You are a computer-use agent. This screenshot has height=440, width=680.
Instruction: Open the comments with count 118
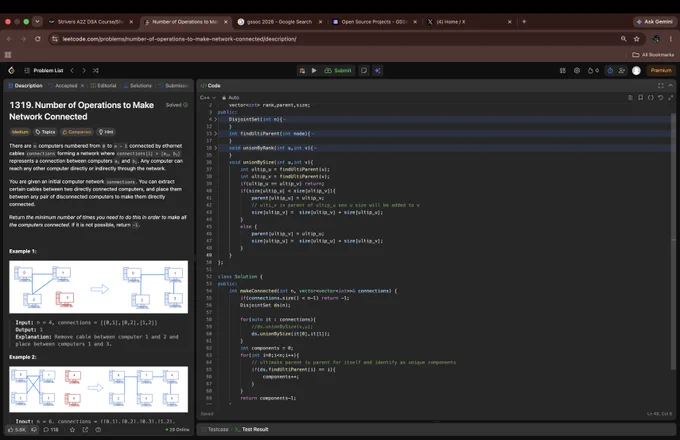tap(51, 430)
